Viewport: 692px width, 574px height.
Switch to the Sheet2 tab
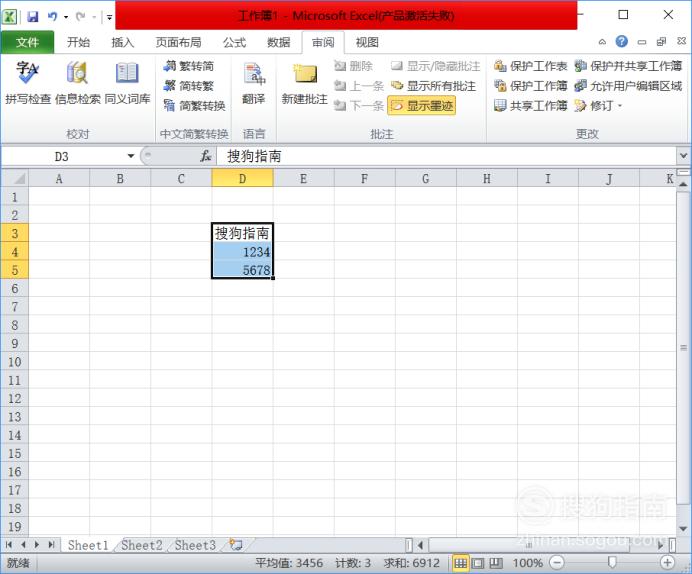point(142,545)
